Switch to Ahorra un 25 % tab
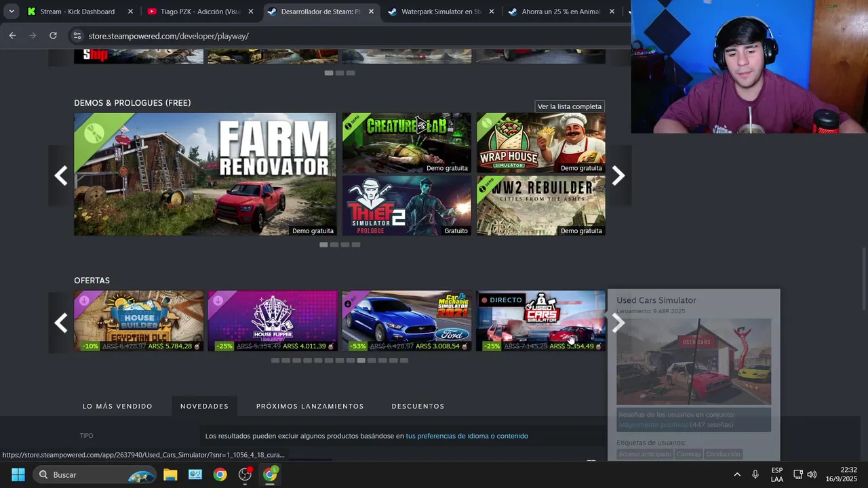The height and width of the screenshot is (488, 868). tap(561, 12)
